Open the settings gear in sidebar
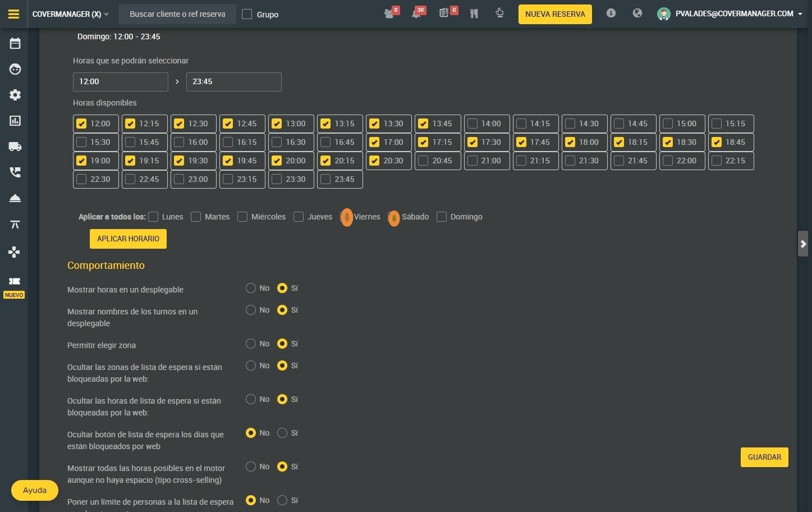The width and height of the screenshot is (812, 512). 15,95
